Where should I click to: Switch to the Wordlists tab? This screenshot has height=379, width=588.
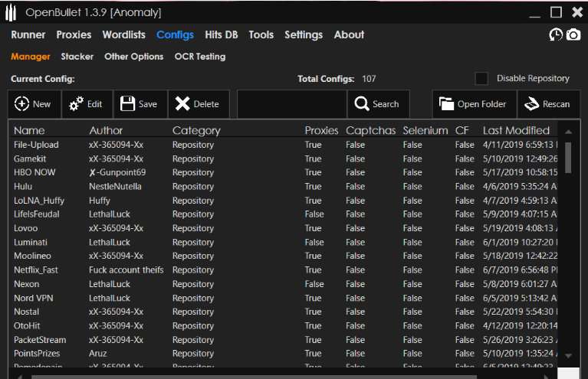click(124, 34)
